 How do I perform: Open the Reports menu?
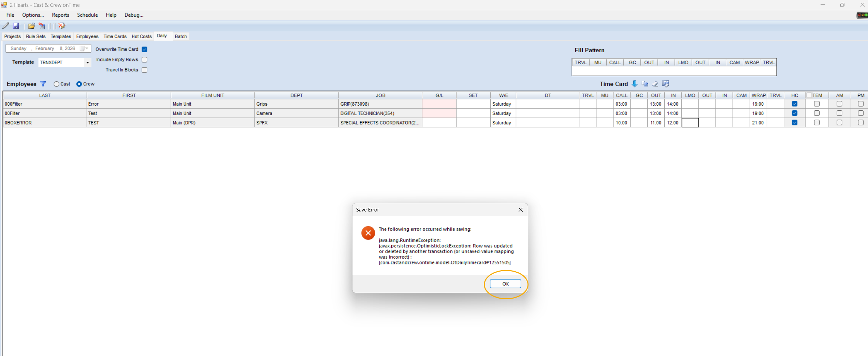pos(60,15)
